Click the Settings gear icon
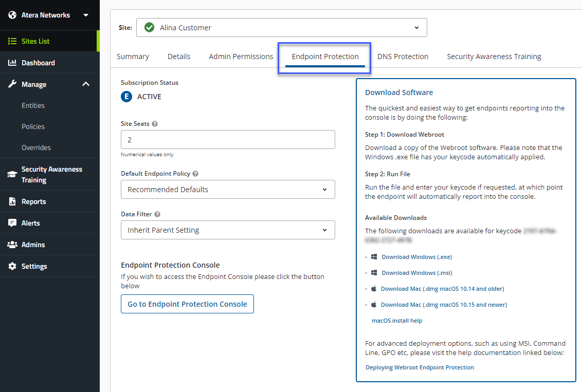The image size is (582, 392). coord(12,266)
